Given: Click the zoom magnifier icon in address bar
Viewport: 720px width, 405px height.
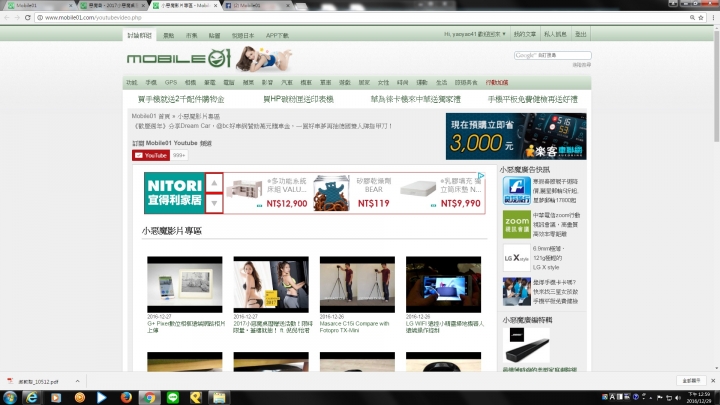Looking at the screenshot, I should (x=692, y=17).
